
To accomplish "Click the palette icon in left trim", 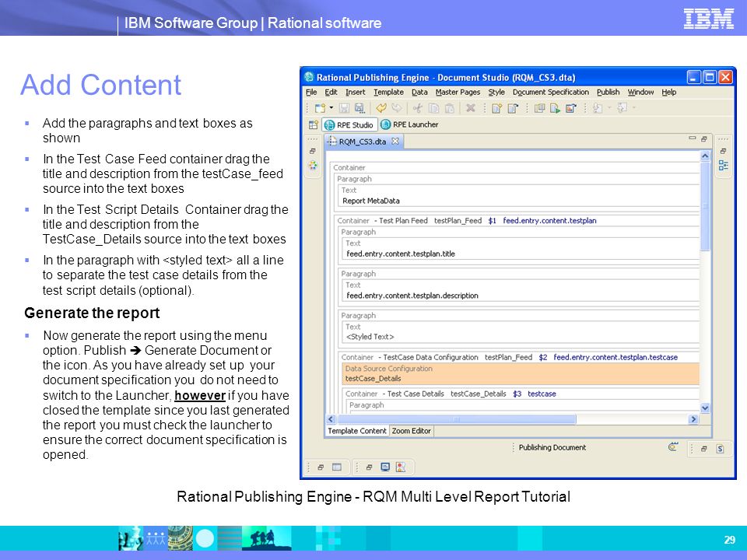I will tap(313, 165).
